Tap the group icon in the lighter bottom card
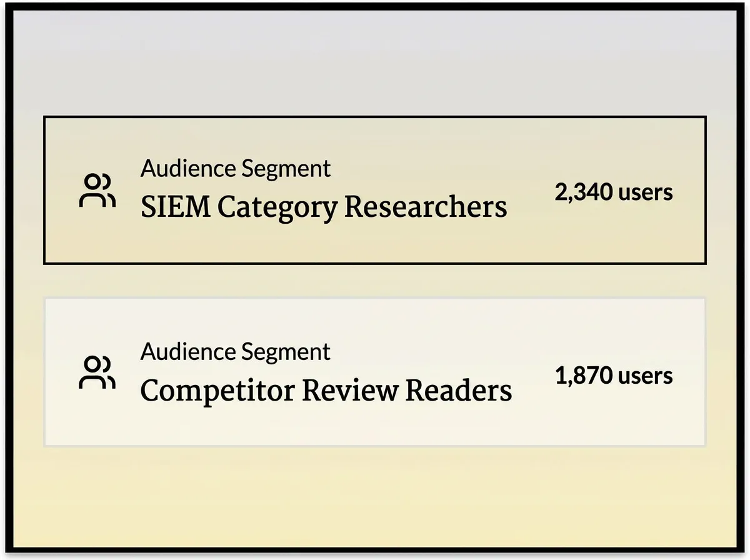The image size is (750, 560). click(97, 373)
